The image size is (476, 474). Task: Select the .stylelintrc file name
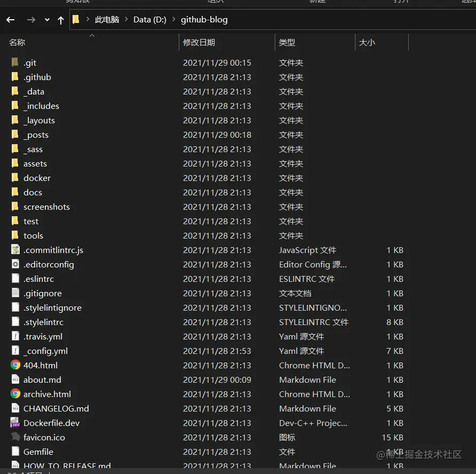(43, 322)
